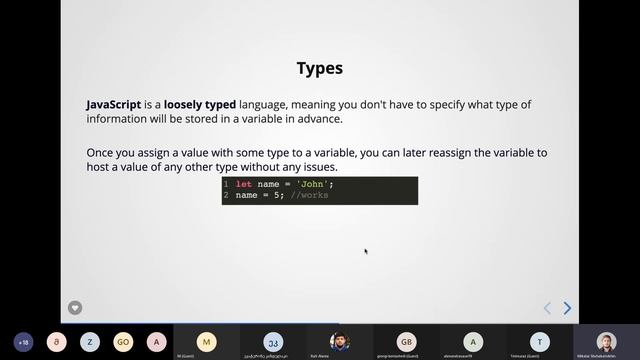This screenshot has height=360, width=640.
Task: Open the green A participant tile
Action: coord(473,342)
